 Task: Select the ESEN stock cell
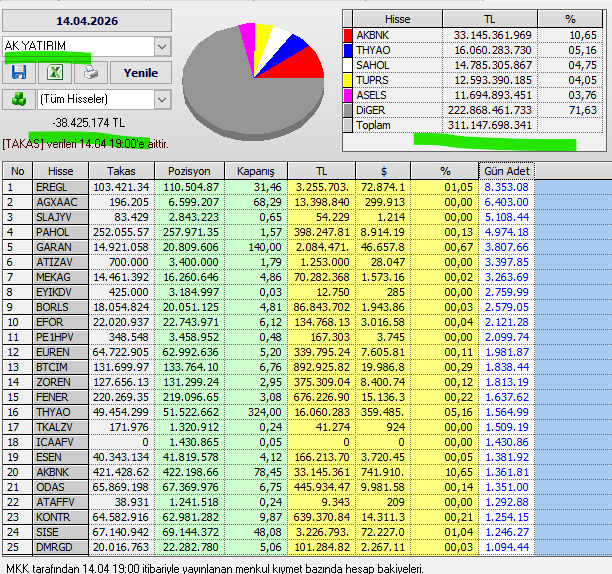coord(60,457)
